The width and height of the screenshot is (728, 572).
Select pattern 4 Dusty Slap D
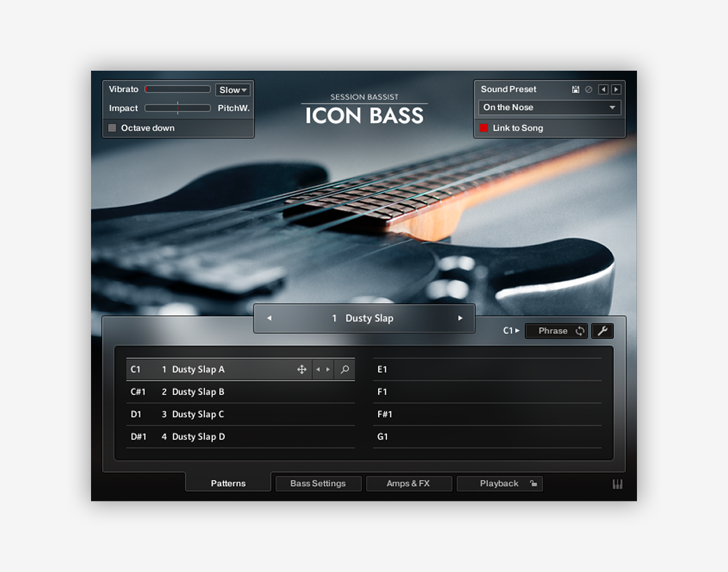pos(241,436)
